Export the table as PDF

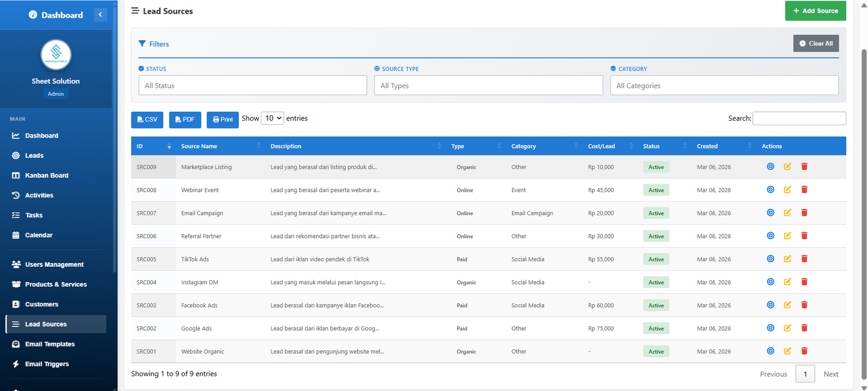(185, 119)
